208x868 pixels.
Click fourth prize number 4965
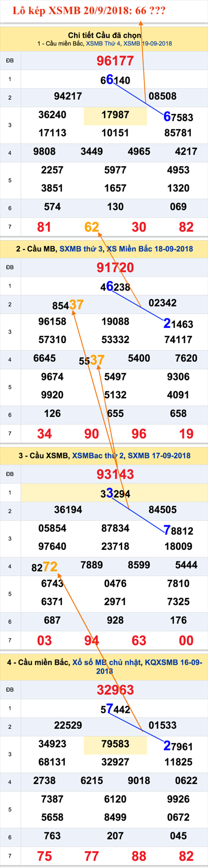139,152
